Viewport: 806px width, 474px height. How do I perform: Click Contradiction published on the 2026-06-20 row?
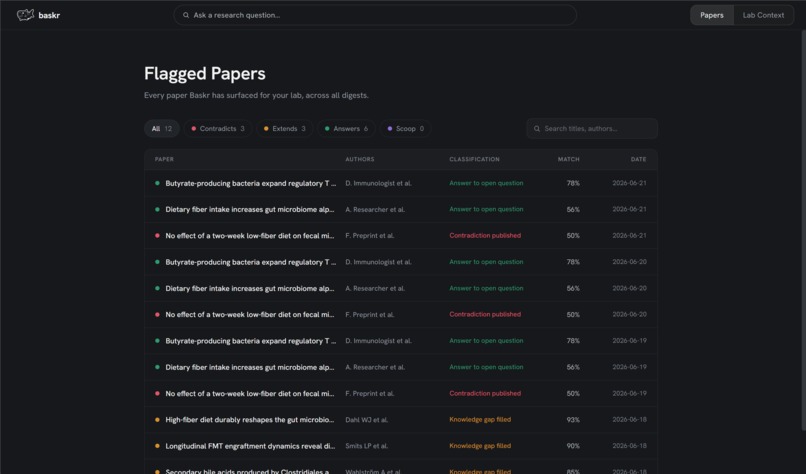click(485, 314)
